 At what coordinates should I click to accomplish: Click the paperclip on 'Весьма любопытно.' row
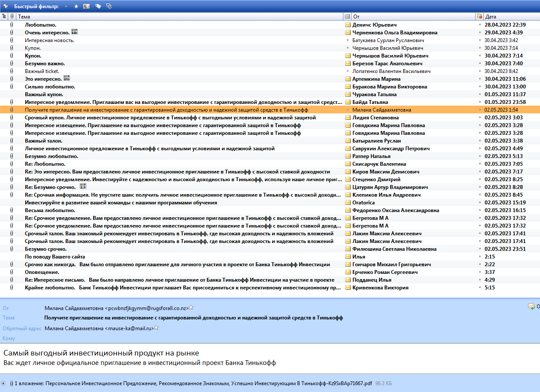[x=12, y=210]
